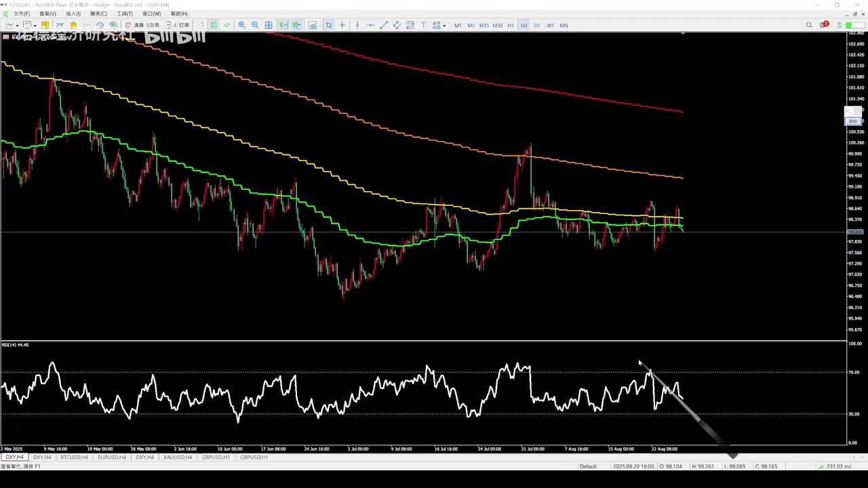Zoom out of the chart
The height and width of the screenshot is (488, 868).
255,25
